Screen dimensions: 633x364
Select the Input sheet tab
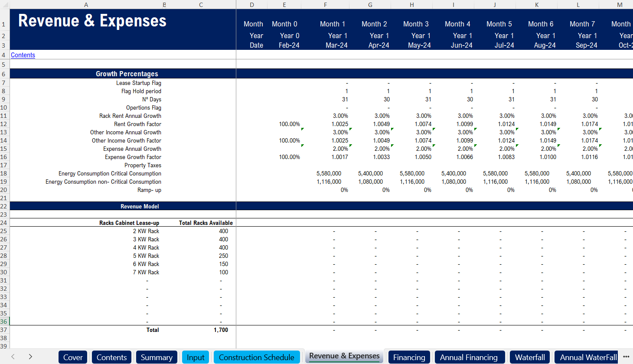196,357
